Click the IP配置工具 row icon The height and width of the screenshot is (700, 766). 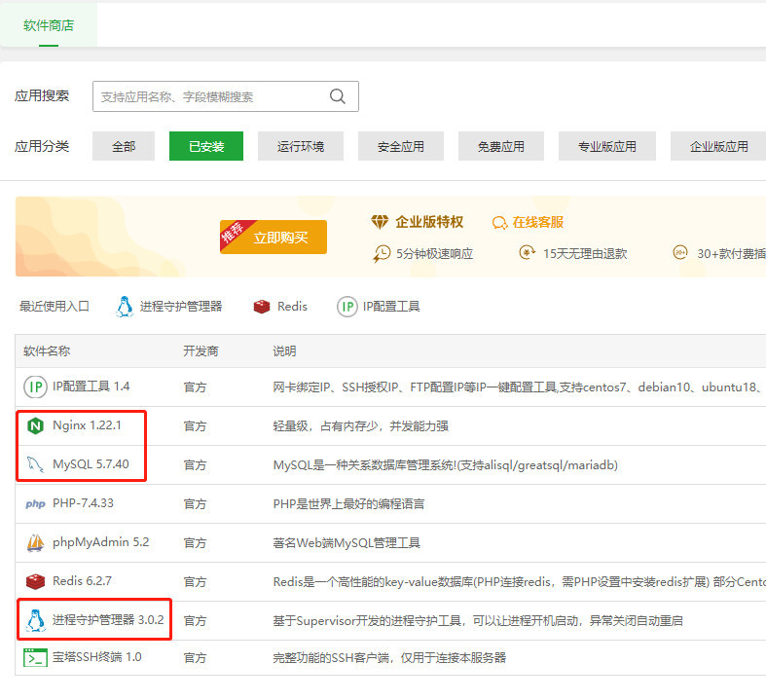pyautogui.click(x=35, y=387)
